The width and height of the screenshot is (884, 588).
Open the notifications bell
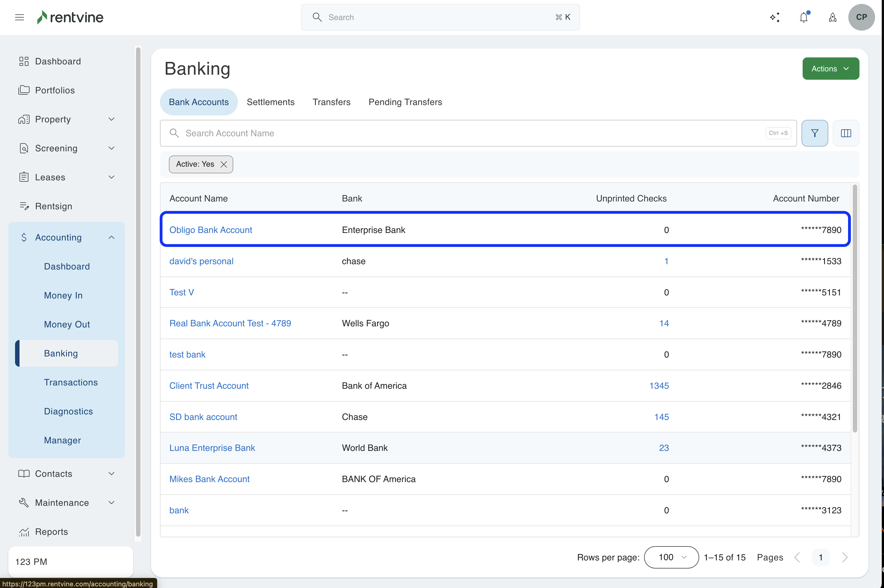[x=803, y=17]
